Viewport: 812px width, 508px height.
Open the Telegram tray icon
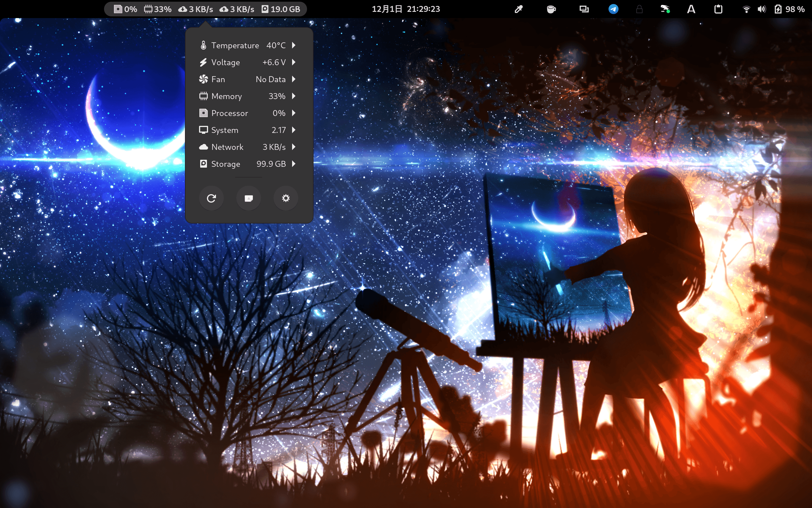613,9
